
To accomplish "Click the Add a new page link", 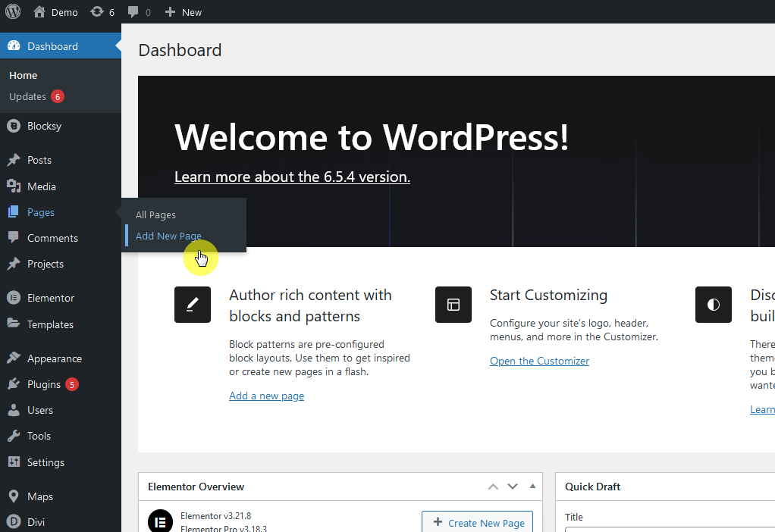I will click(266, 396).
